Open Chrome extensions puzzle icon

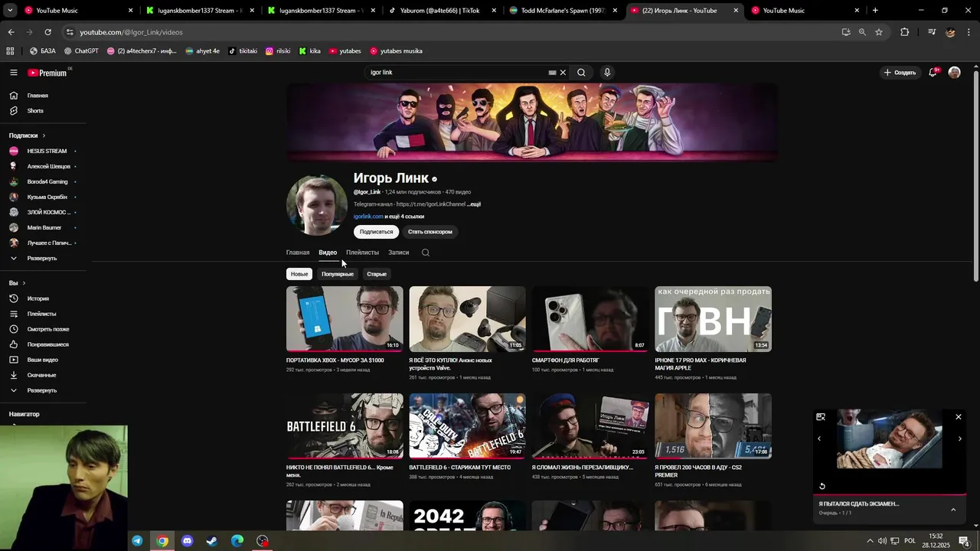(904, 32)
